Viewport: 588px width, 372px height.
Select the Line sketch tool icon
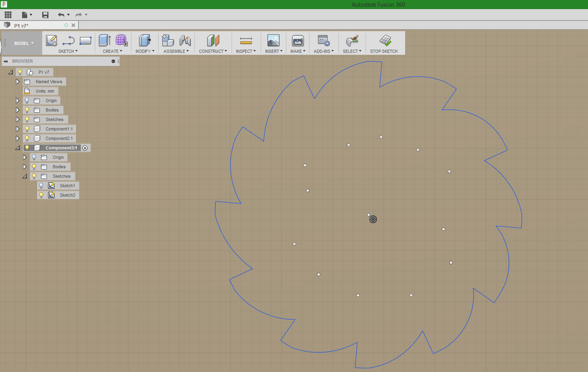coord(69,40)
